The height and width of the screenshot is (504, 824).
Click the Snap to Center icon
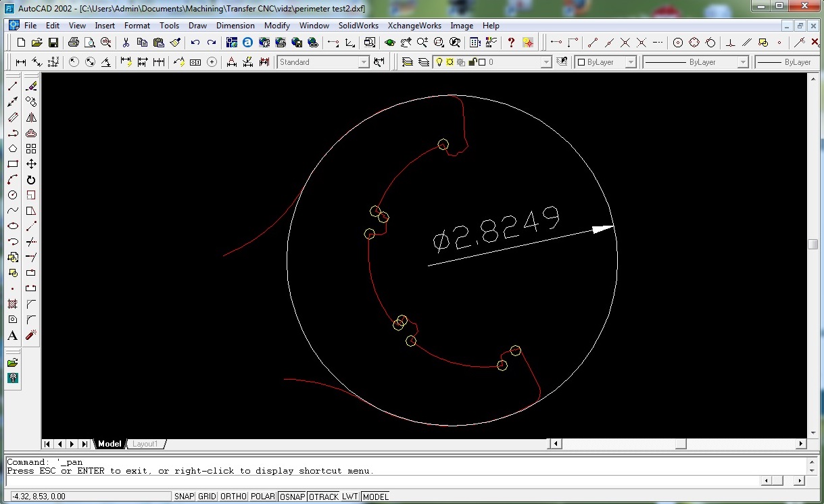click(x=678, y=43)
